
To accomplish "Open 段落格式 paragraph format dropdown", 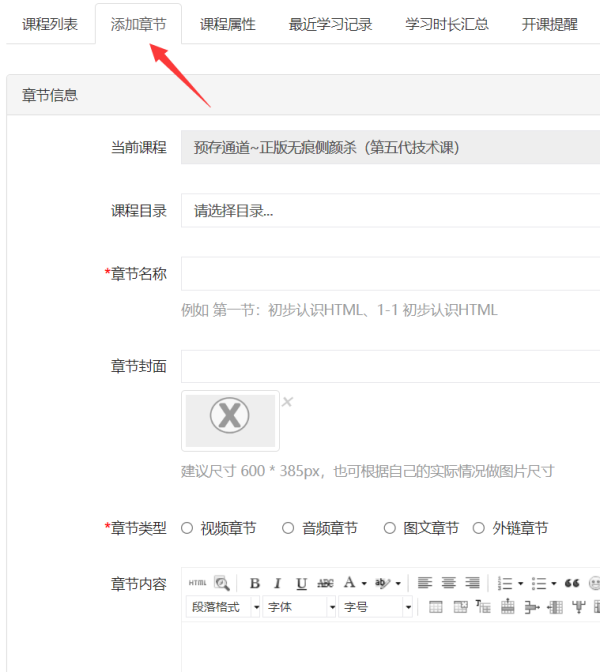I will [223, 607].
